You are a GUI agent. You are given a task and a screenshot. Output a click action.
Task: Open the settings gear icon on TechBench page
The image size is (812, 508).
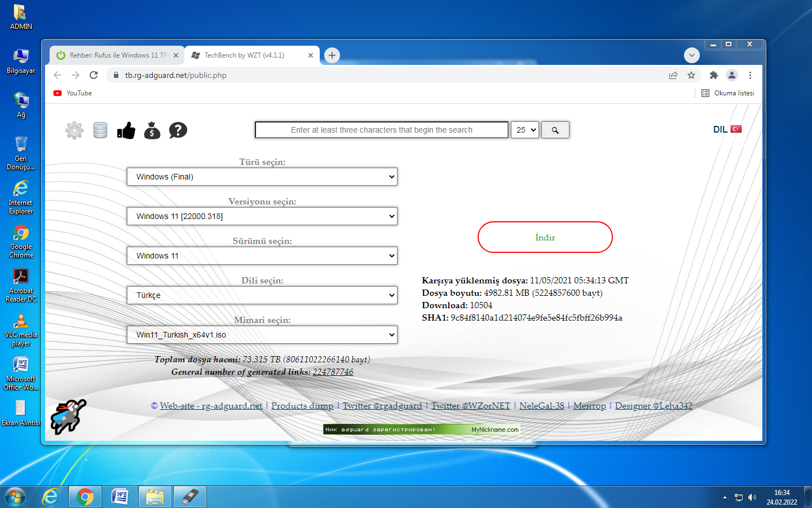point(74,130)
